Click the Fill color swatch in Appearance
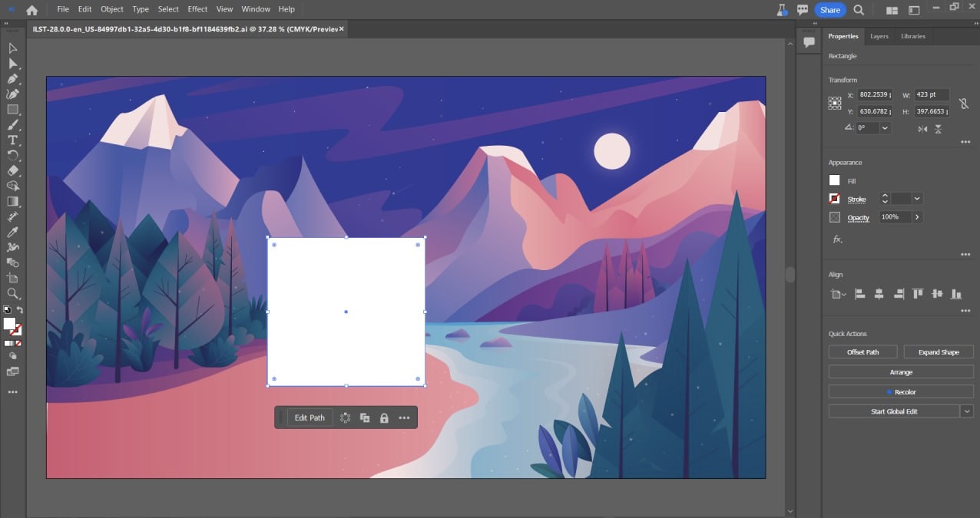This screenshot has height=518, width=980. tap(834, 180)
